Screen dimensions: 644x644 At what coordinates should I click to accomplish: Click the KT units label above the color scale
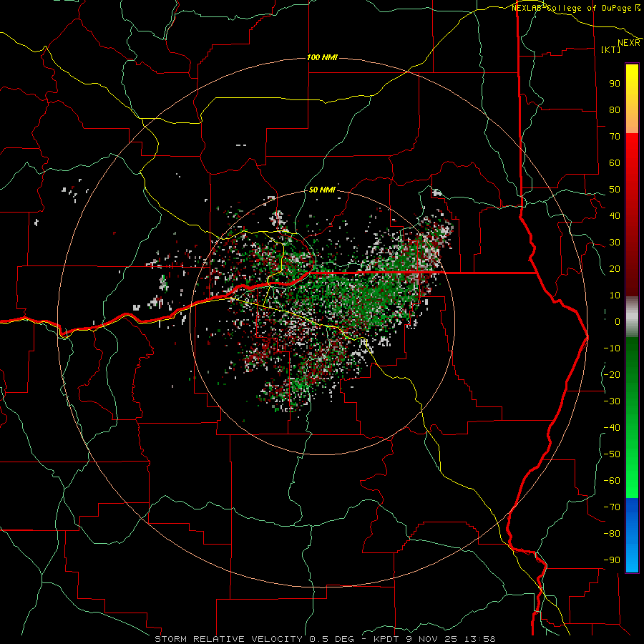[611, 49]
